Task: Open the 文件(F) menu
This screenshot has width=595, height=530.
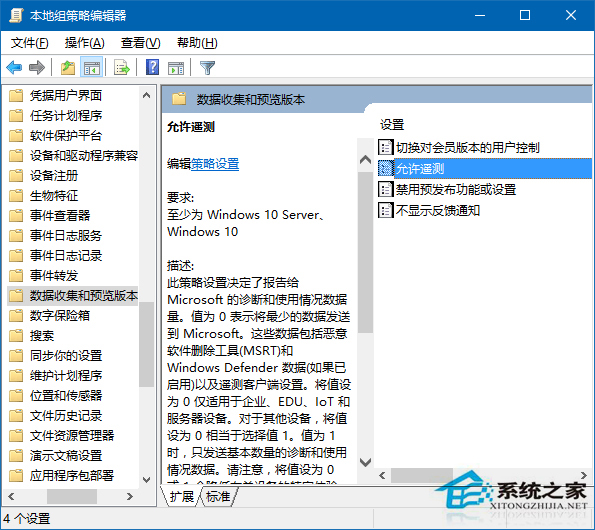Action: [30, 43]
